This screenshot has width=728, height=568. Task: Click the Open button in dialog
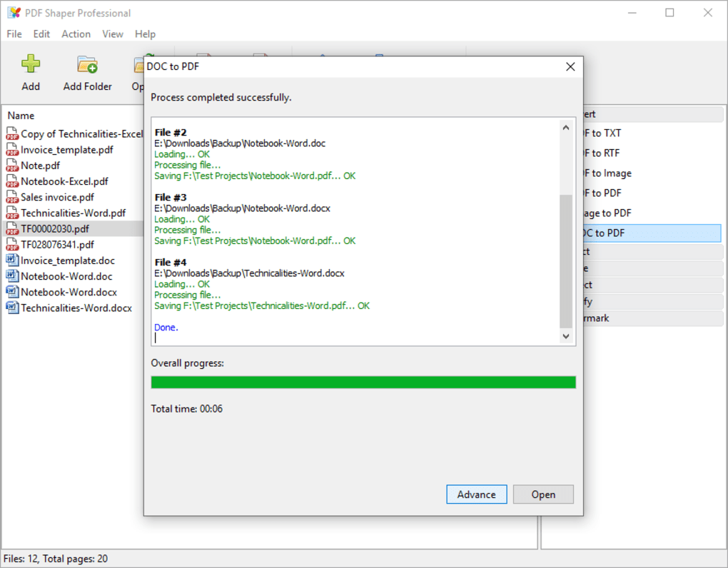pyautogui.click(x=542, y=494)
